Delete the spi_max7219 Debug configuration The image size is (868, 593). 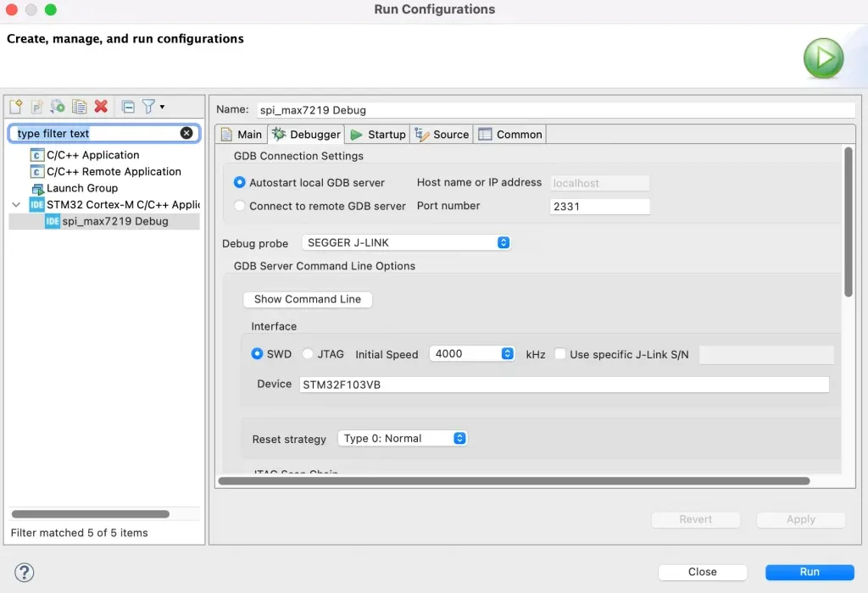(x=100, y=107)
